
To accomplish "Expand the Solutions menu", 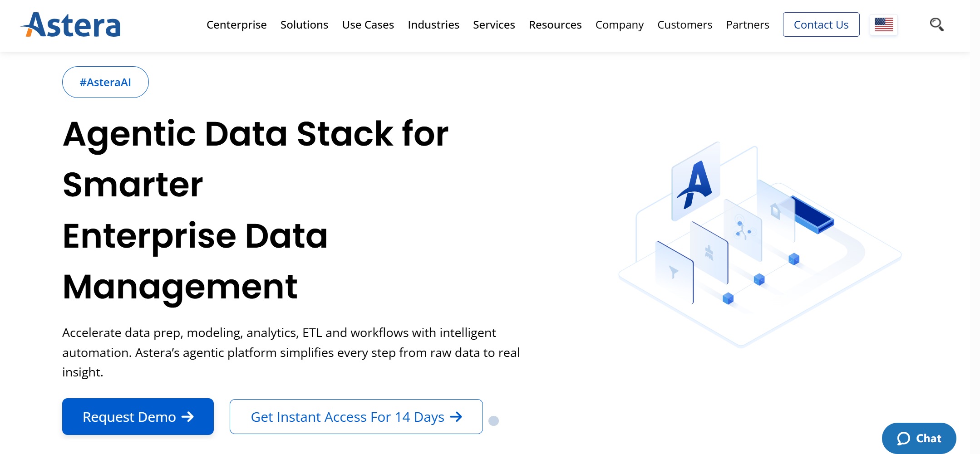I will click(304, 25).
